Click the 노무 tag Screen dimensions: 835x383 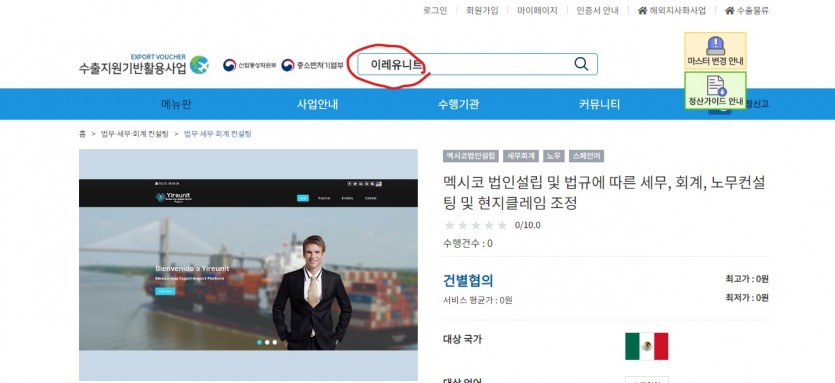[554, 156]
